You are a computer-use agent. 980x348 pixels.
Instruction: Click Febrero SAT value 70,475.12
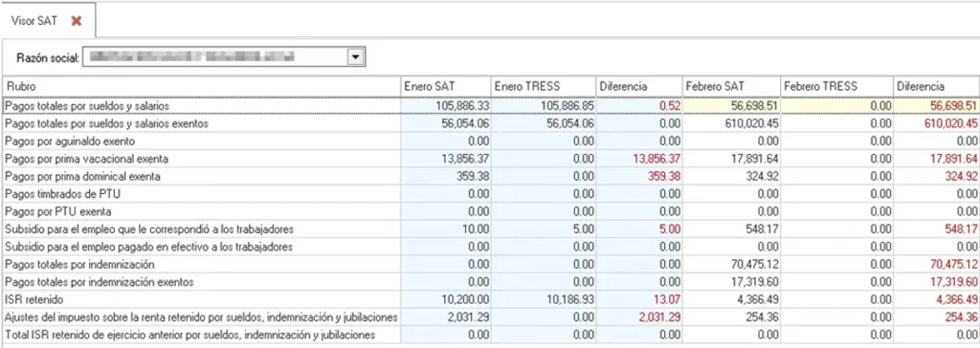pyautogui.click(x=754, y=264)
